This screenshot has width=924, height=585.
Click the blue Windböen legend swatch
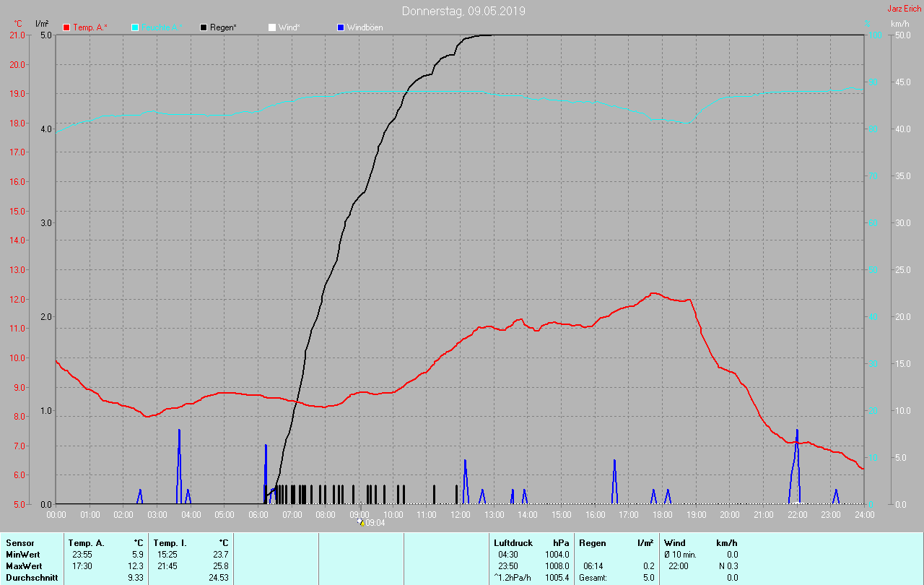point(341,27)
